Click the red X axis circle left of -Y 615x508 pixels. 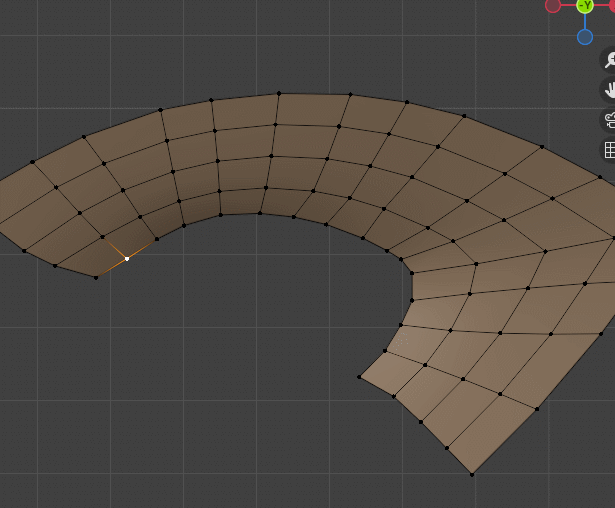coord(553,5)
